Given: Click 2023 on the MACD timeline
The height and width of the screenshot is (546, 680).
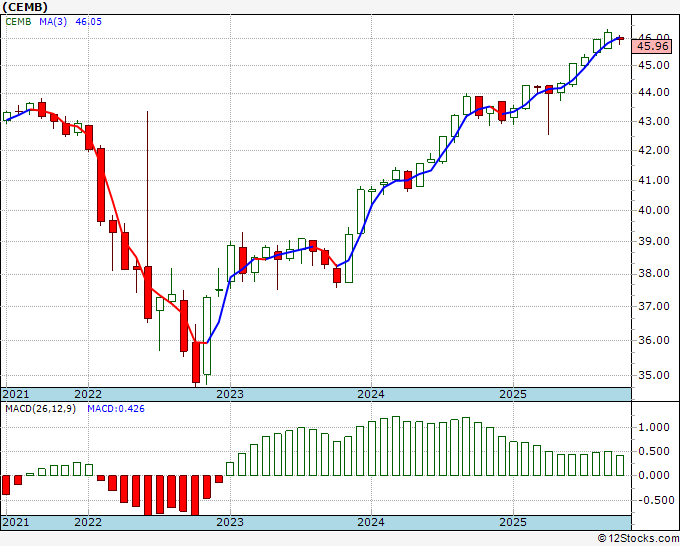Looking at the screenshot, I should pyautogui.click(x=230, y=522).
